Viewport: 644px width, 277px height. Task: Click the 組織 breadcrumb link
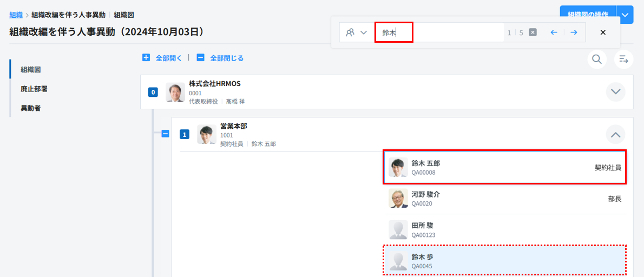(16, 15)
